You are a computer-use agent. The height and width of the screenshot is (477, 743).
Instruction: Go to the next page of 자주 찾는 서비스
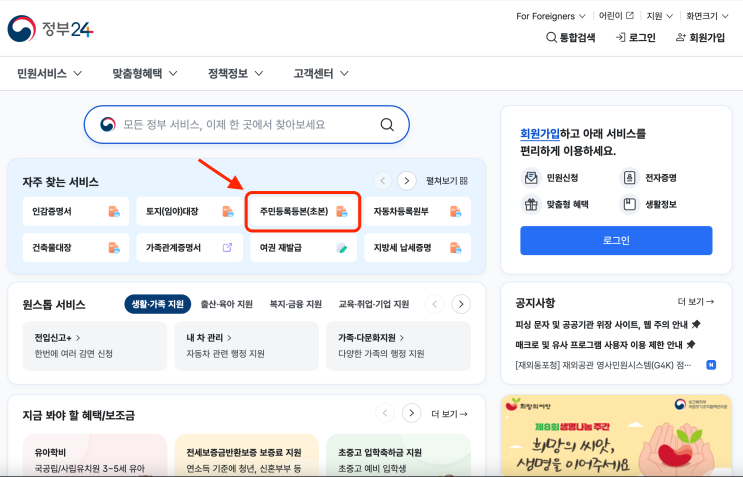click(x=407, y=181)
